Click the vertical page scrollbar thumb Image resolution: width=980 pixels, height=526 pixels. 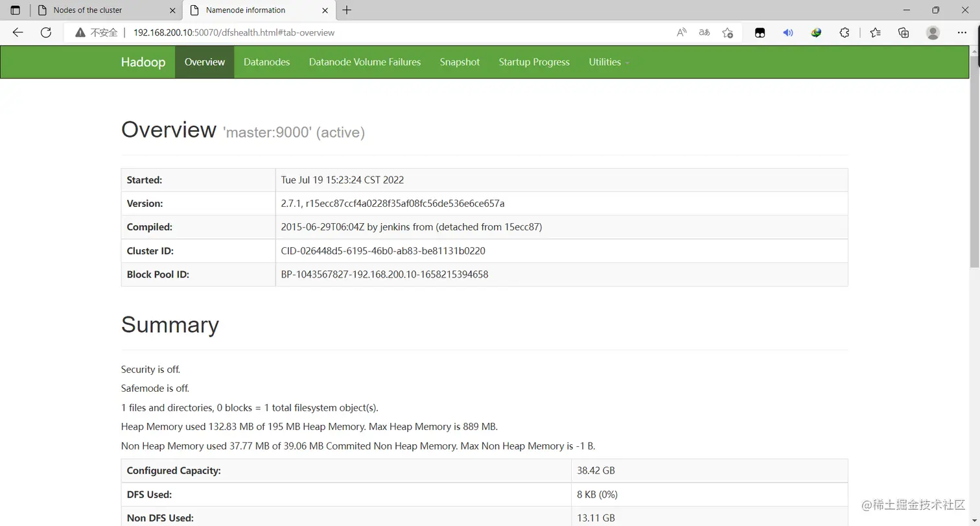coord(974,162)
